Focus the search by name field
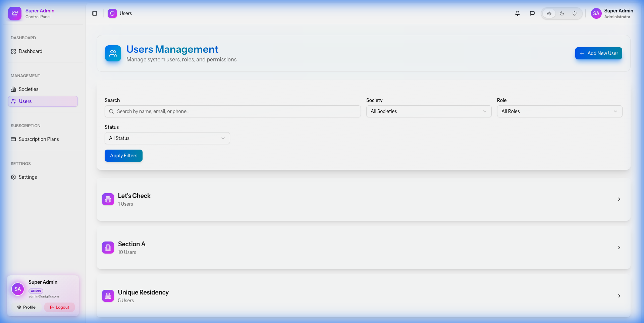Viewport: 644px width, 323px height. tap(233, 111)
